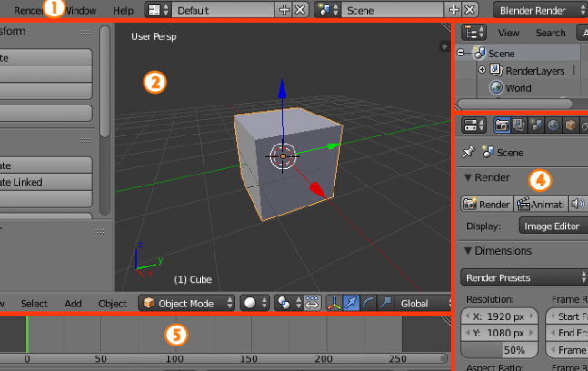Toggle the translate manipulator arrow
Viewport: 588px width, 371px height.
(x=351, y=303)
